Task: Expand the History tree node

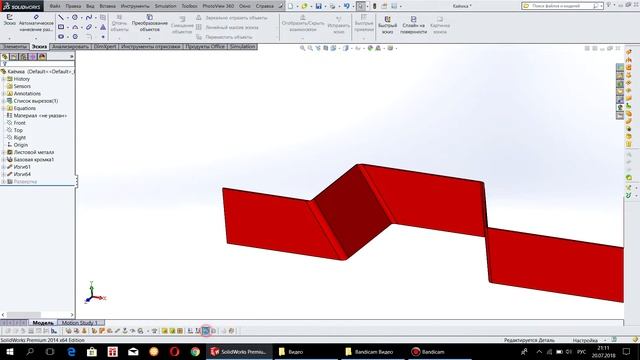Action: 3,79
